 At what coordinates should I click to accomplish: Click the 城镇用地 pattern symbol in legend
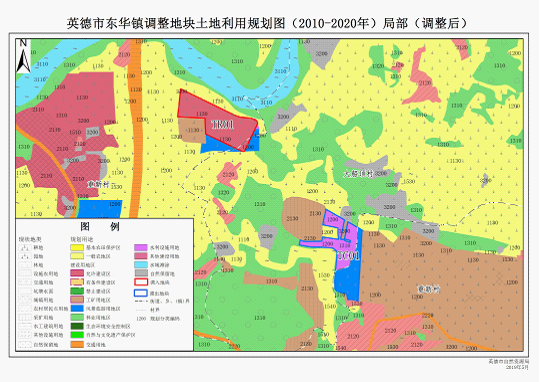pyautogui.click(x=25, y=300)
